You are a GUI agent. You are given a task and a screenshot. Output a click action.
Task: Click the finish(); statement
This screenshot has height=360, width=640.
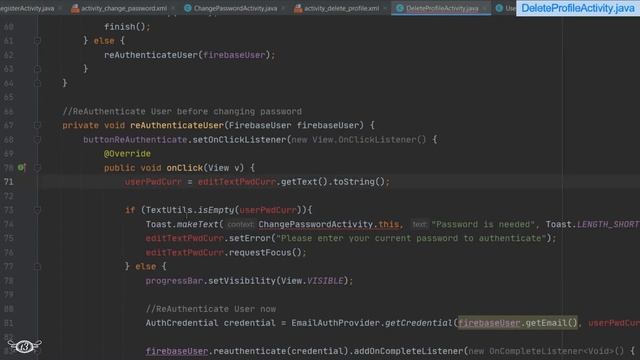point(127,27)
